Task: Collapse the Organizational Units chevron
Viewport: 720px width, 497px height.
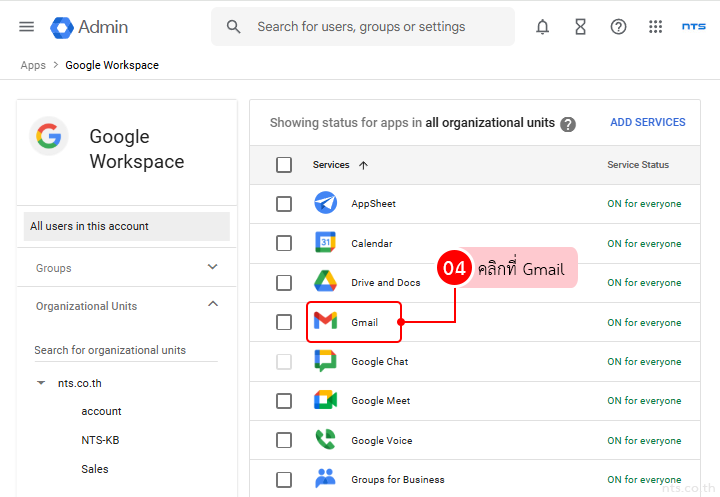Action: tap(213, 304)
